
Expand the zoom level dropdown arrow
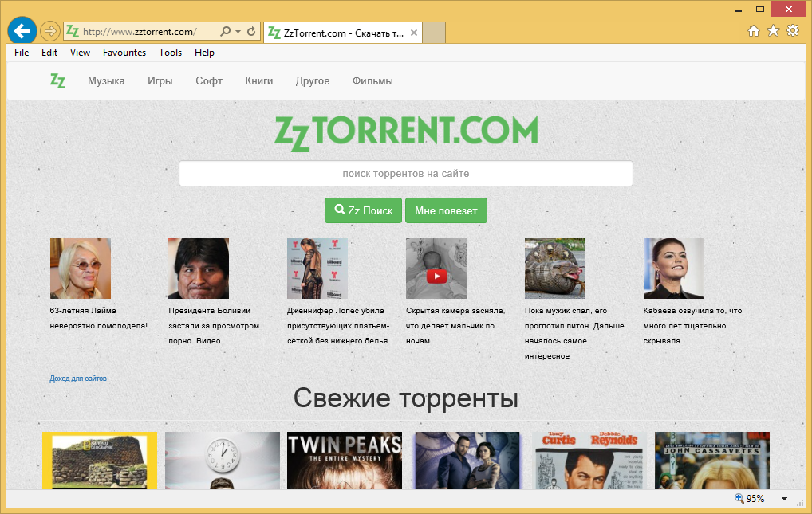coord(784,499)
